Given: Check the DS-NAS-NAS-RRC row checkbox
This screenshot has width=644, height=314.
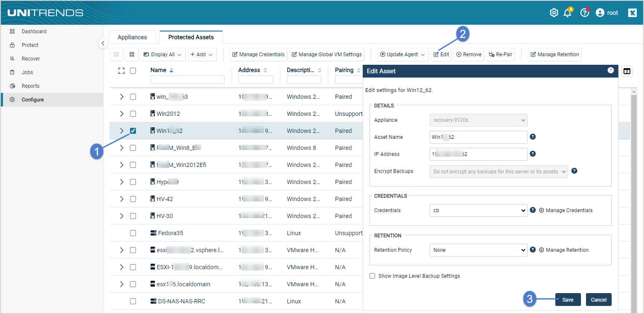Looking at the screenshot, I should pos(133,301).
